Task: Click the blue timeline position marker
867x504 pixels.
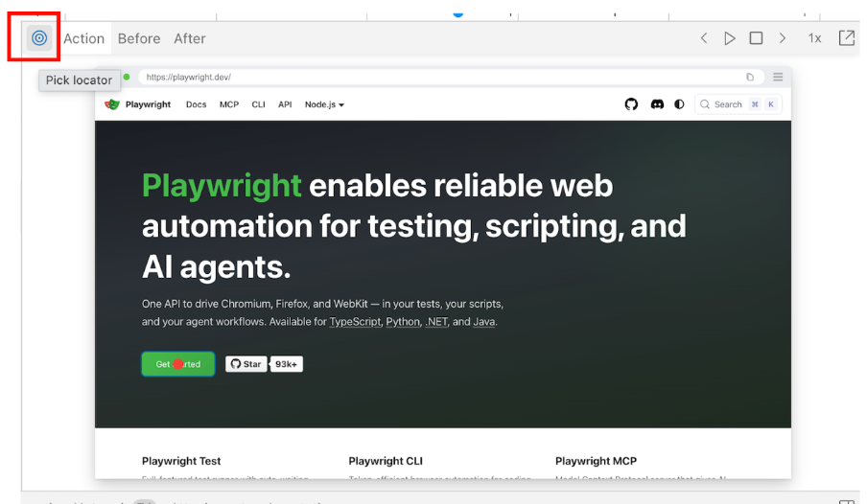Action: pyautogui.click(x=457, y=13)
